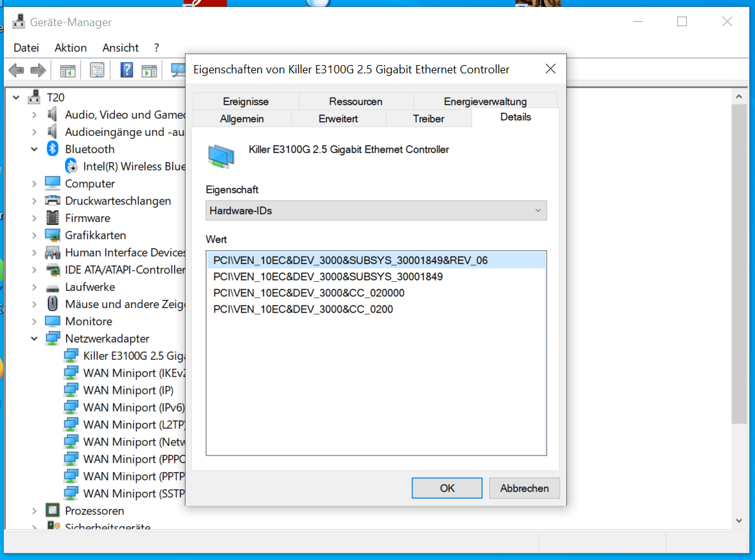This screenshot has height=560, width=755.
Task: Open the Ansicht menu
Action: click(x=121, y=48)
